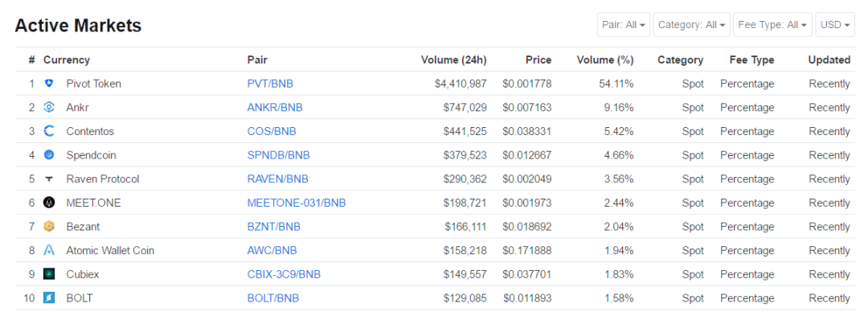Sort by the Pair column header
This screenshot has height=312, width=868.
[257, 60]
